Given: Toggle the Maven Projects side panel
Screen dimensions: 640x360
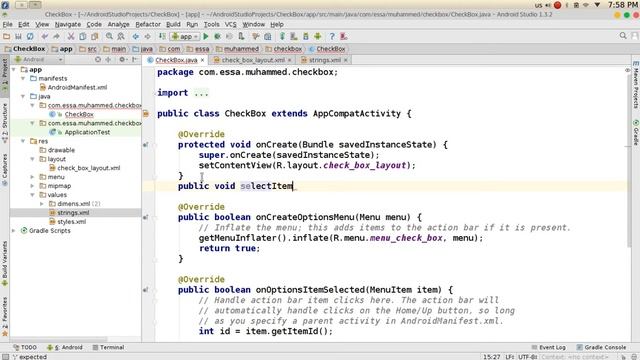Looking at the screenshot, I should (636, 85).
